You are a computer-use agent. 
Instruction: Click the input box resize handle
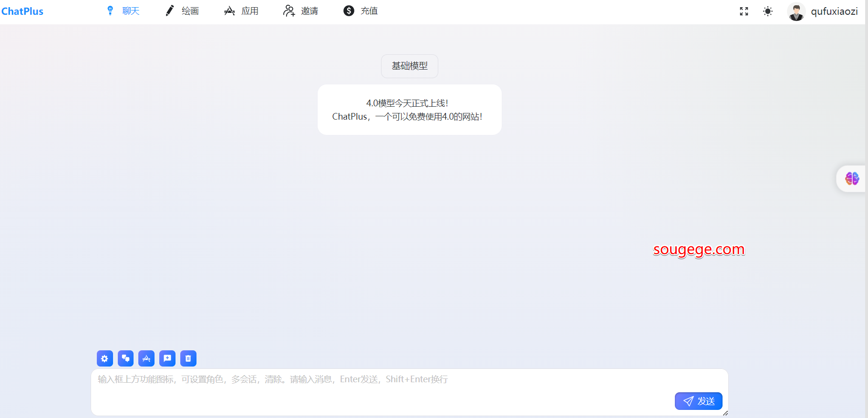tap(725, 413)
